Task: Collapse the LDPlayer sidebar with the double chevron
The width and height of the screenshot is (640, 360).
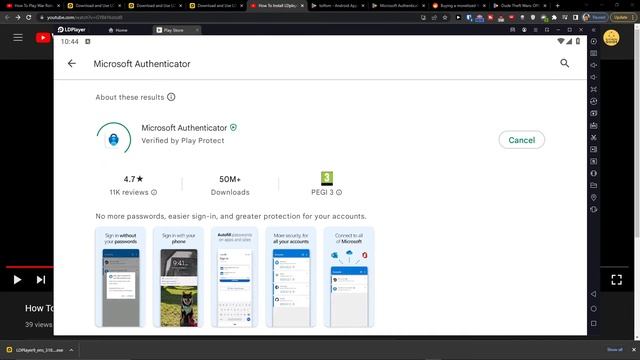Action: [x=594, y=30]
